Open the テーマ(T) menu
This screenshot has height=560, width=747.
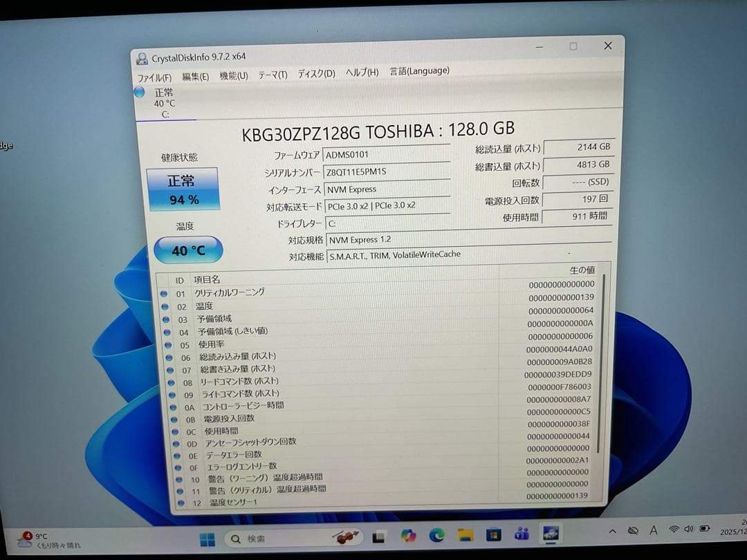click(x=273, y=72)
